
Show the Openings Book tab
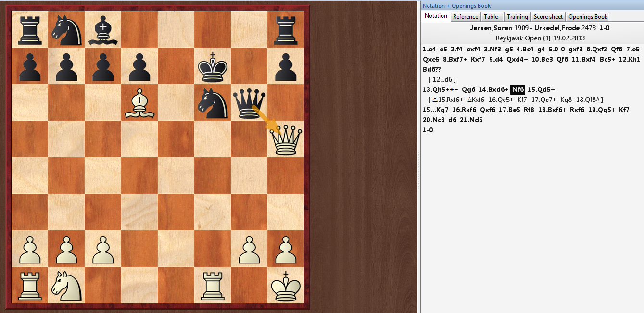click(x=587, y=17)
